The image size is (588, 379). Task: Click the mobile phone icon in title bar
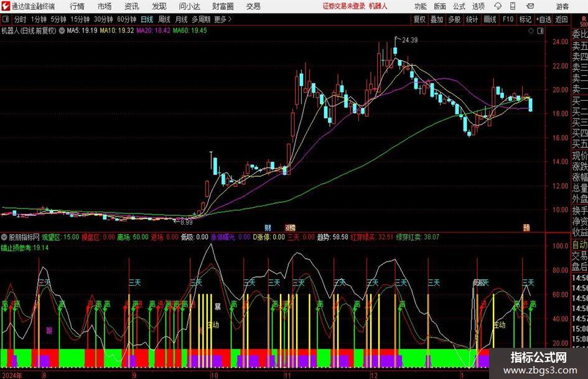pyautogui.click(x=513, y=6)
